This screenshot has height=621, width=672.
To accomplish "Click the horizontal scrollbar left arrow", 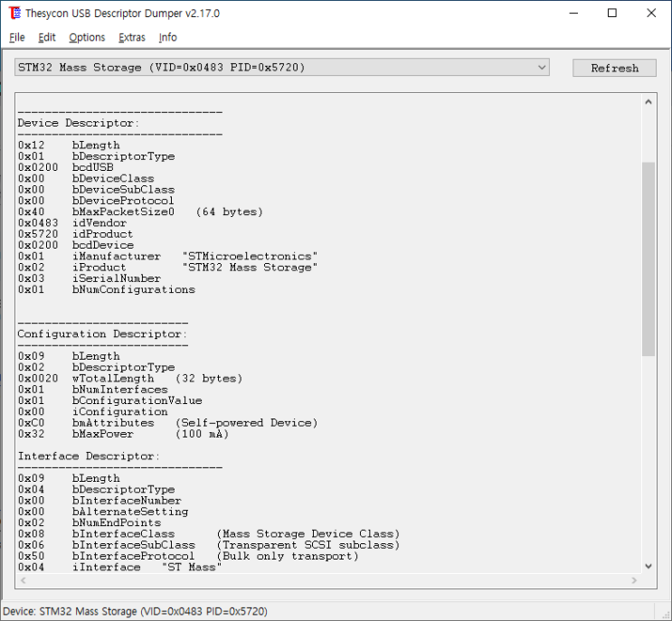I will pos(24,580).
